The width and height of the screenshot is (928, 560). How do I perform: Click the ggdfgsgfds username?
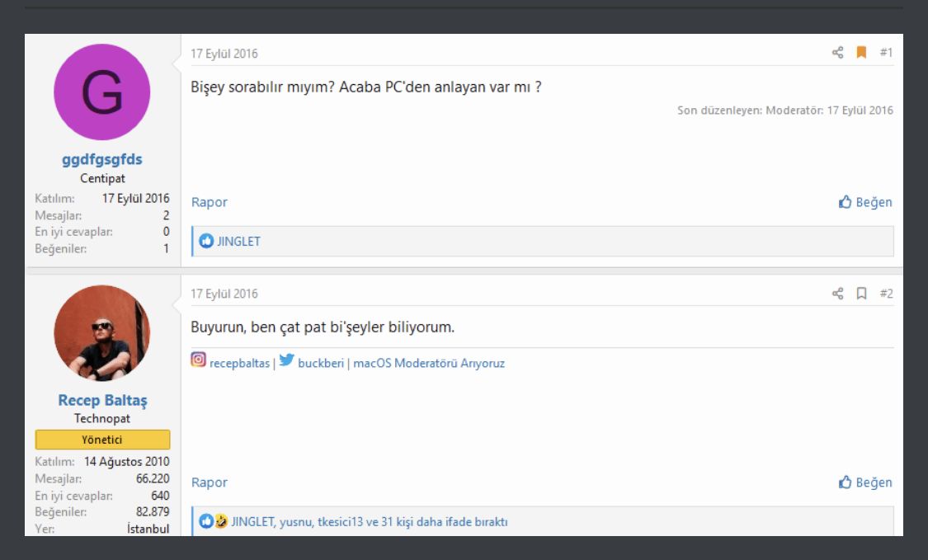coord(102,160)
